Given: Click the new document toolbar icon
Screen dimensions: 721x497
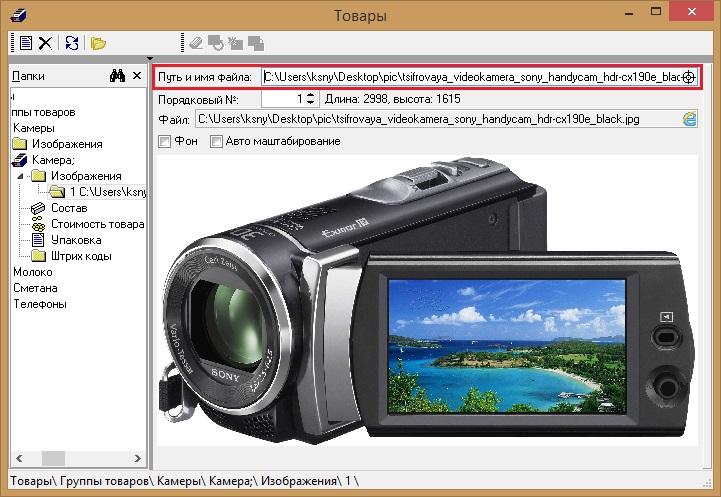Looking at the screenshot, I should point(26,43).
